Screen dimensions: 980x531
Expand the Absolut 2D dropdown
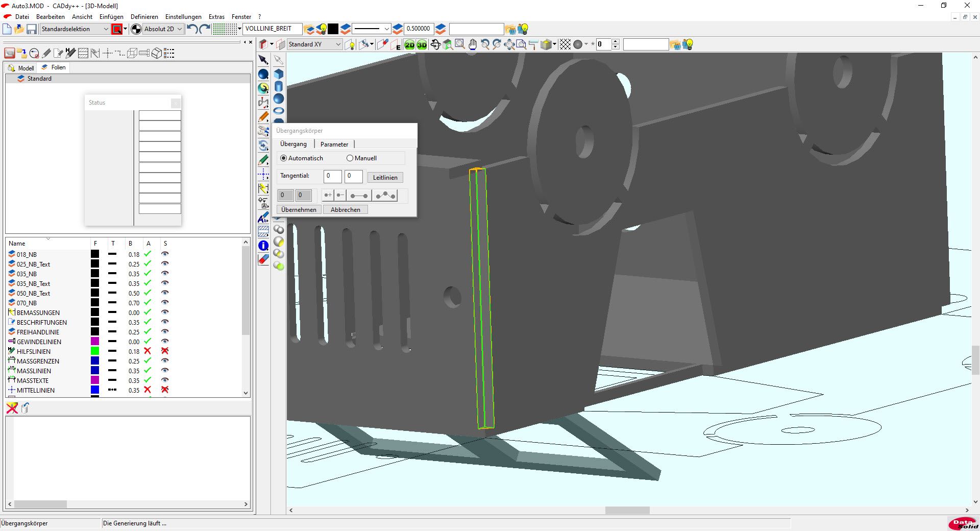pos(179,29)
